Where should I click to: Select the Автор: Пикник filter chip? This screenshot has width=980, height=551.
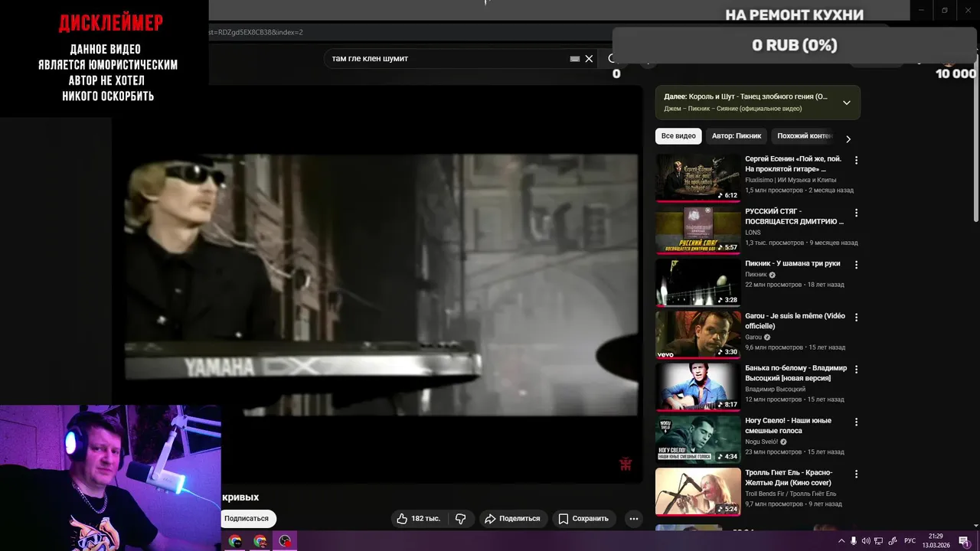737,136
